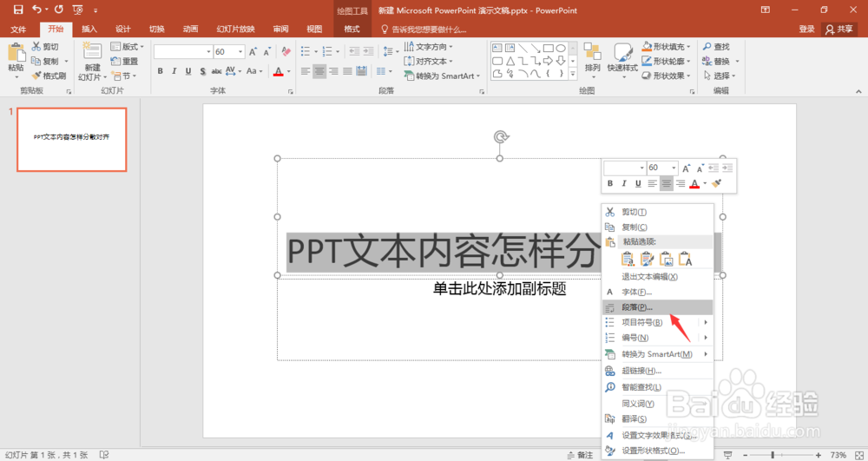The height and width of the screenshot is (461, 868).
Task: Click Convert to SmartArt in ribbon
Action: (442, 76)
